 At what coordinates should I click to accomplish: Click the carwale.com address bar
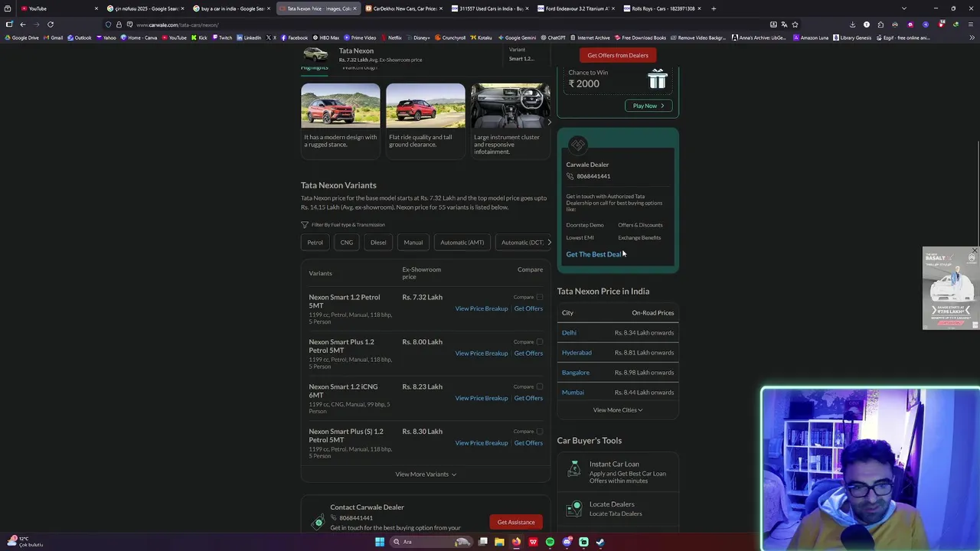[452, 24]
